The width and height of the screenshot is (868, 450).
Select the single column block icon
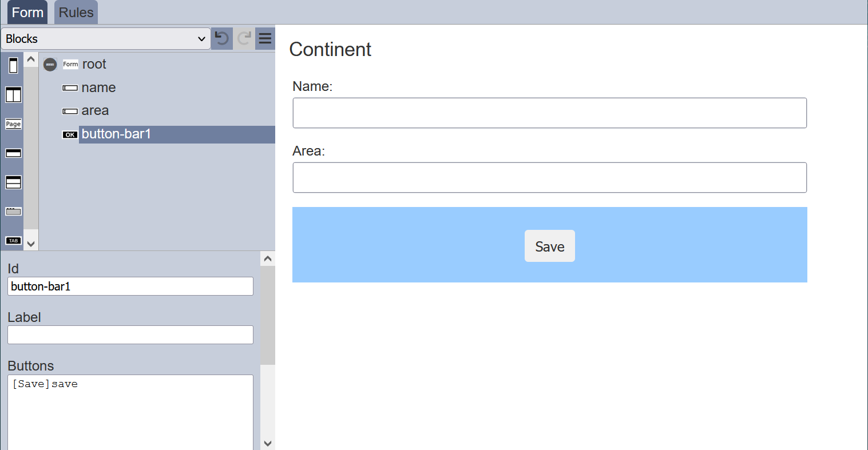pyautogui.click(x=13, y=65)
